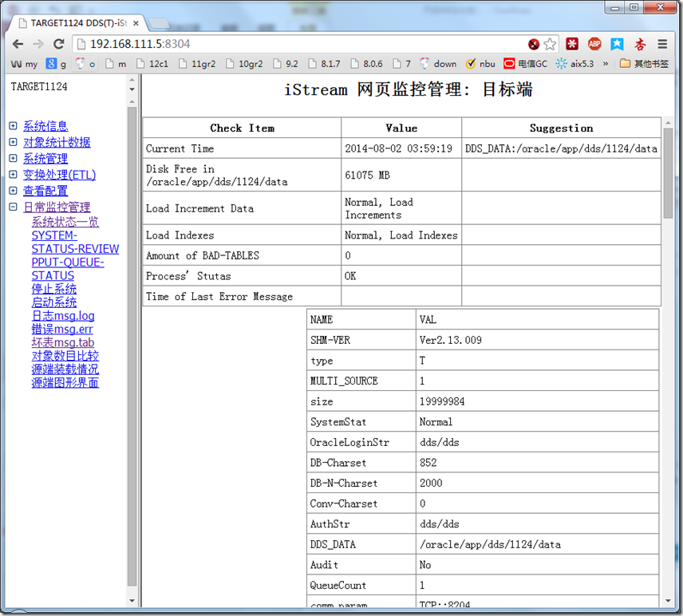Open the 变换处理(ETL) link
This screenshot has height=616, width=683.
(59, 175)
